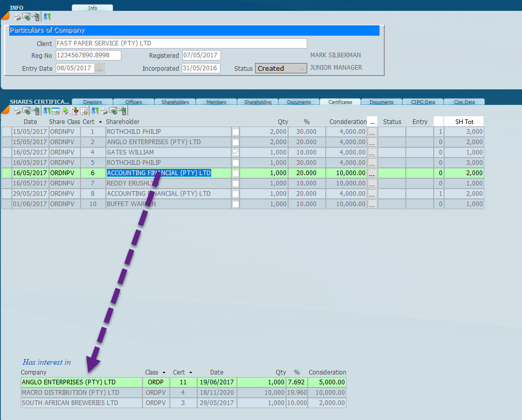Open the CIPC Data tab
The image size is (522, 420).
pos(422,102)
